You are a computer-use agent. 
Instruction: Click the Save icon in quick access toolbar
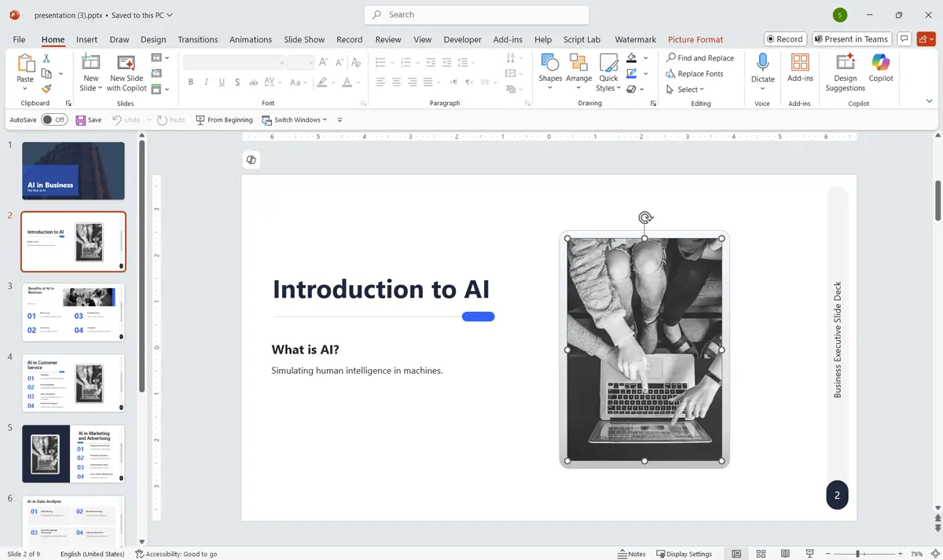[x=81, y=119]
